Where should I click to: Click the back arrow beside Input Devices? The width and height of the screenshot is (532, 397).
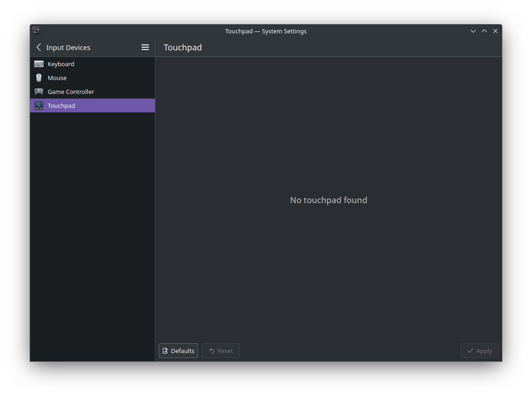pyautogui.click(x=39, y=47)
